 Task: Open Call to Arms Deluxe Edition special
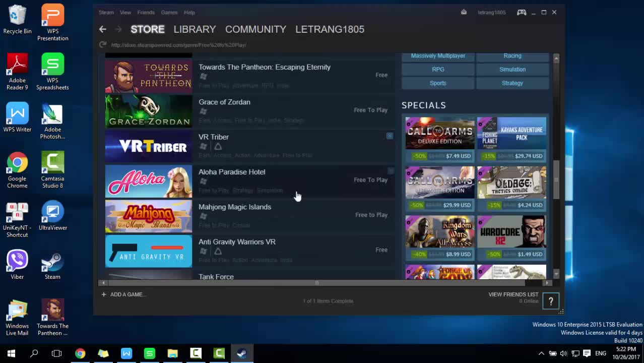(440, 139)
